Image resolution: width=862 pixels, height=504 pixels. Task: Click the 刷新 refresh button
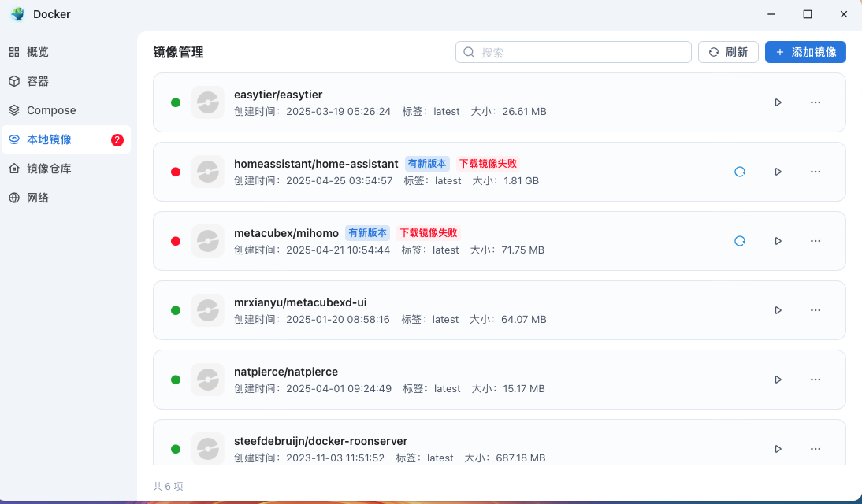coord(728,52)
